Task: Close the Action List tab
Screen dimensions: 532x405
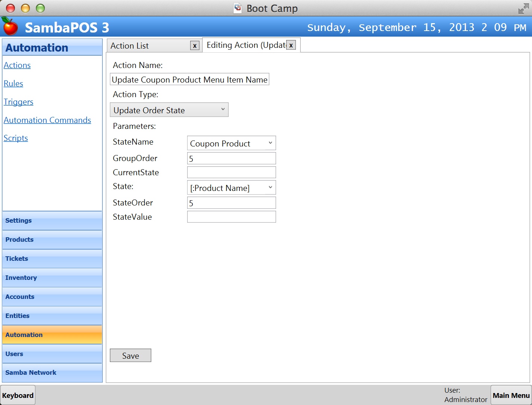Action: point(195,46)
